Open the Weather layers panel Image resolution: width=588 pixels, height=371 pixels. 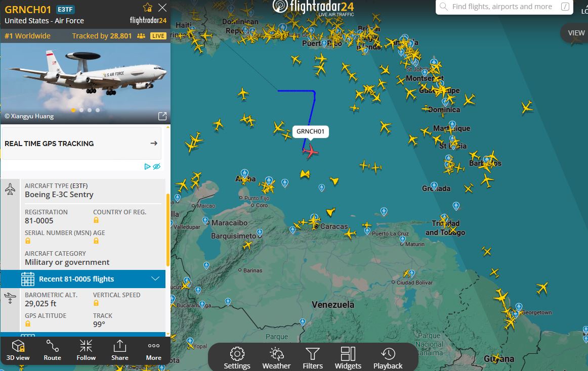276,358
